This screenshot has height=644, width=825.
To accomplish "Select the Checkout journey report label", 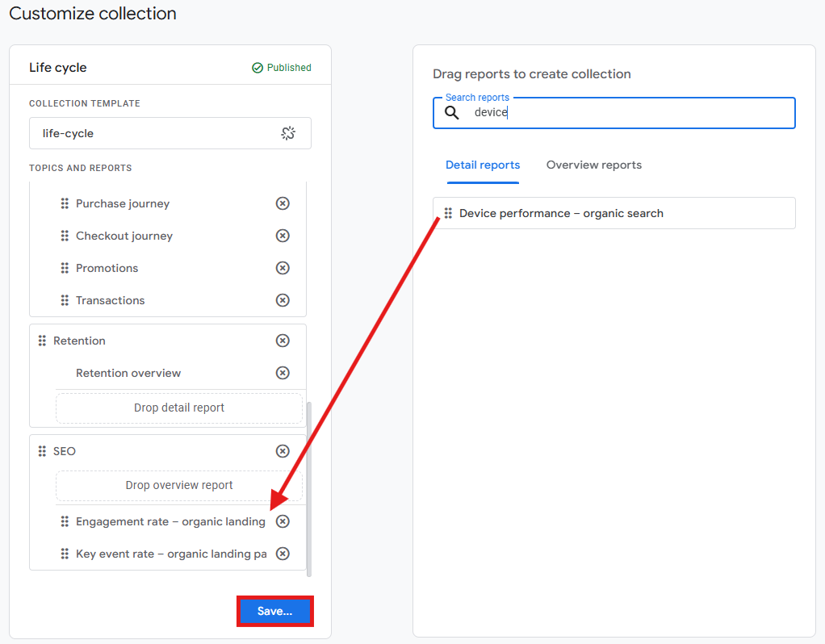I will [124, 236].
